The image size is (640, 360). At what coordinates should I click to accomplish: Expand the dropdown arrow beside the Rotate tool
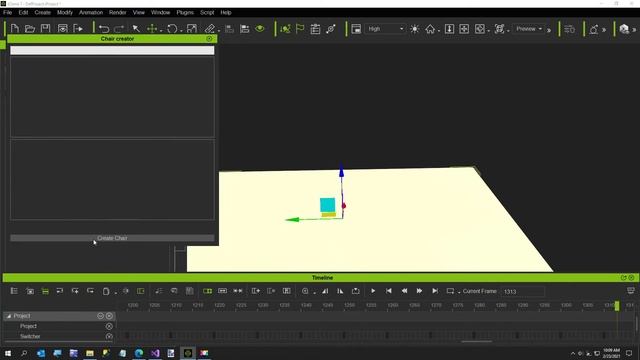point(181,31)
